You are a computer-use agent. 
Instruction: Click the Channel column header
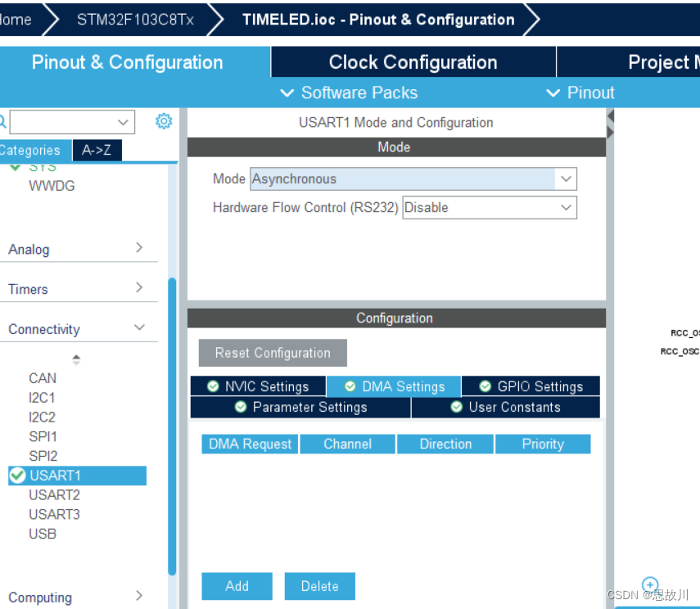[x=347, y=444]
